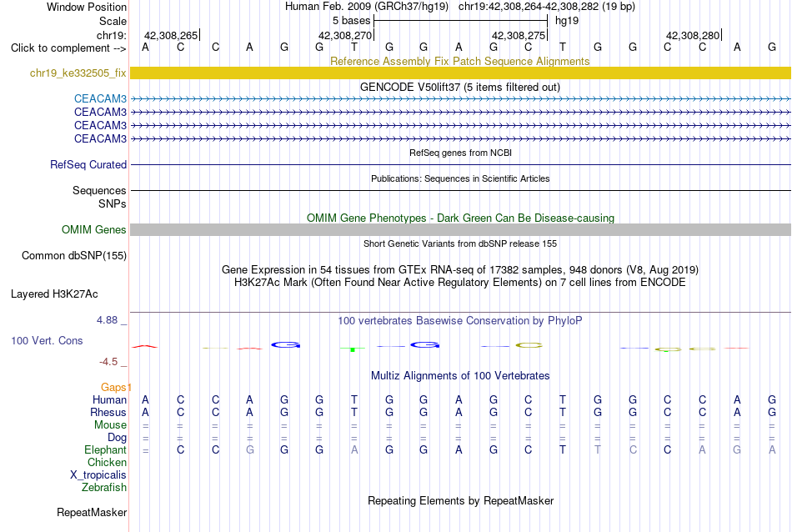Click the Sequences SNPs track label

click(x=99, y=197)
